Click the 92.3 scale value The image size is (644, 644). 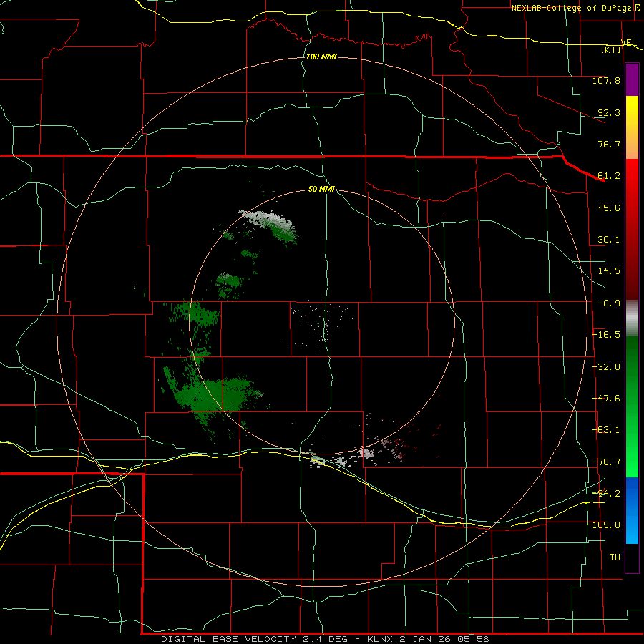click(x=609, y=112)
